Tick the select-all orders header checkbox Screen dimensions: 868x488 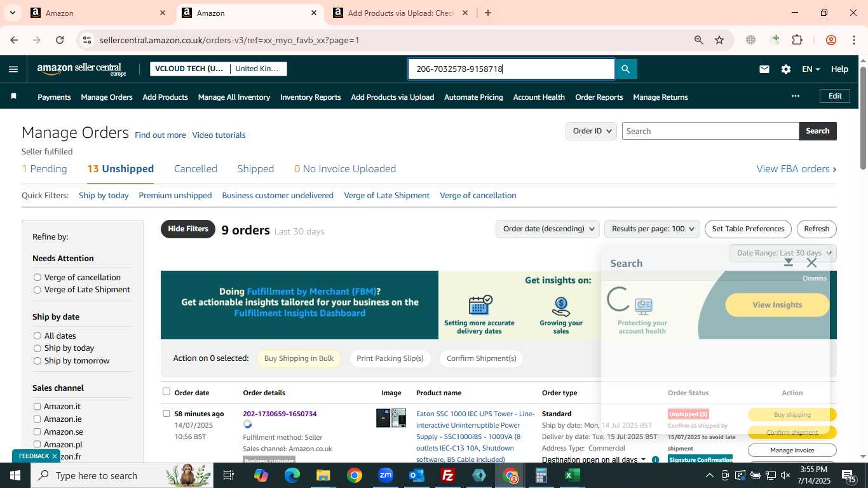[166, 392]
